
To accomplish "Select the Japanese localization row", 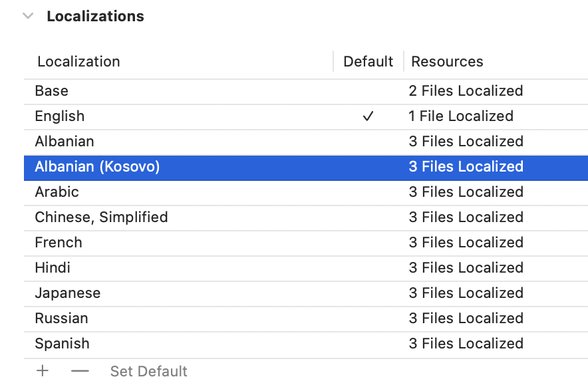I will [x=68, y=293].
